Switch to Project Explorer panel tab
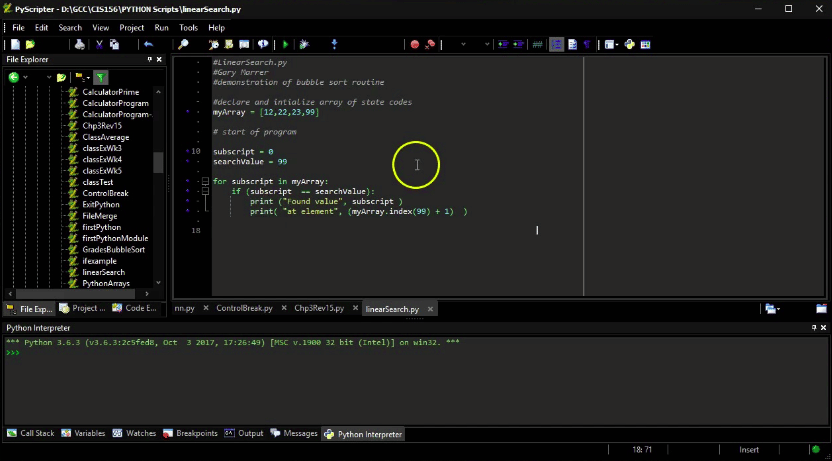This screenshot has height=461, width=832. (83, 308)
